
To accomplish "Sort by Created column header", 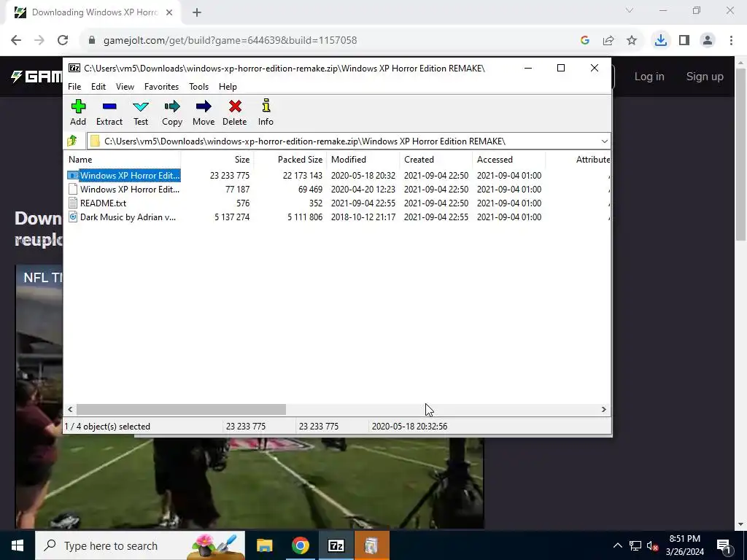I will [x=436, y=160].
